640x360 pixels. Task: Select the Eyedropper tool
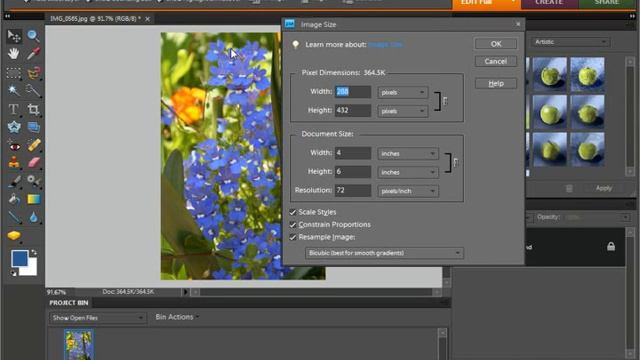coord(33,53)
